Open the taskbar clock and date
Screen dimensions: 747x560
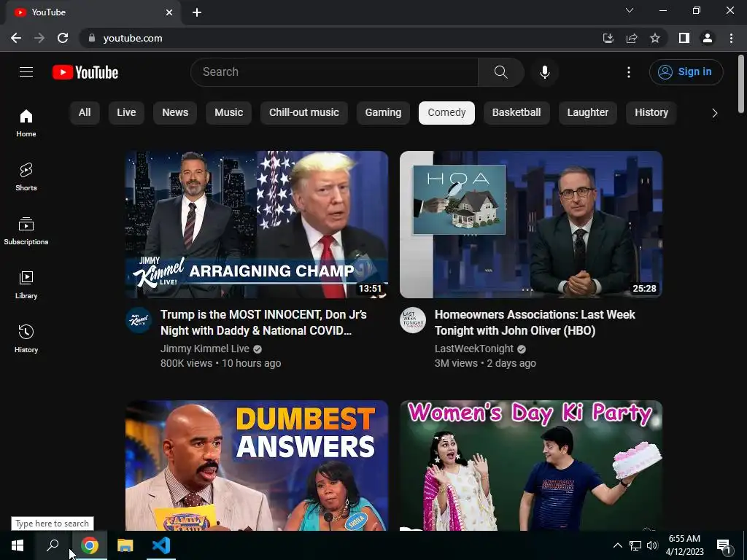[x=684, y=545]
